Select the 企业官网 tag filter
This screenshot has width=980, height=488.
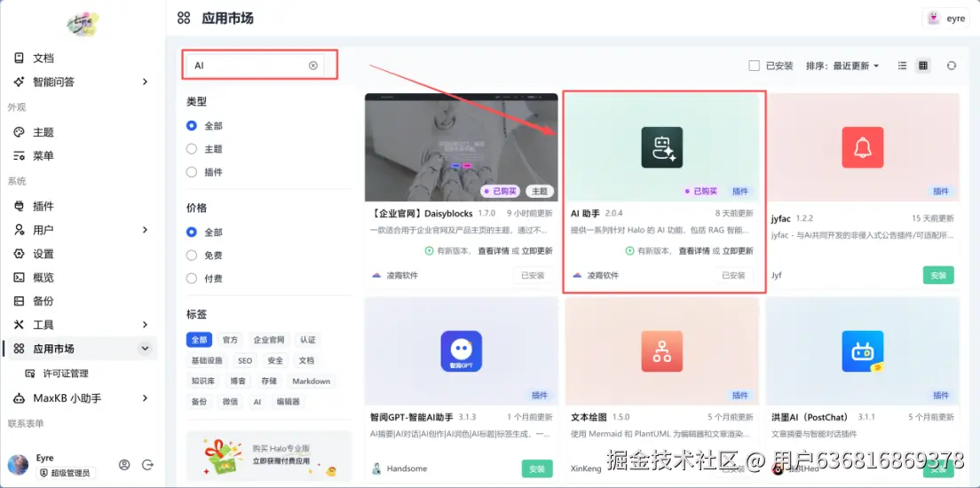pos(269,340)
